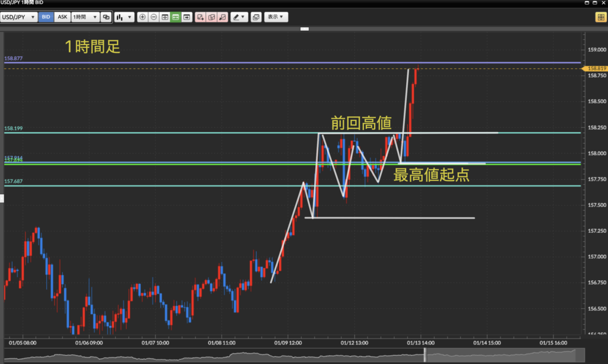Open the 表示 display menu
The image size is (608, 364).
275,17
